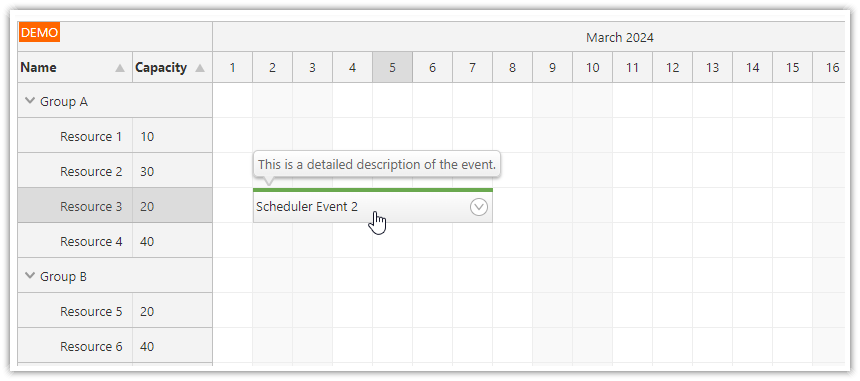Click Capacity 40 cell of Resource 4

tap(172, 241)
